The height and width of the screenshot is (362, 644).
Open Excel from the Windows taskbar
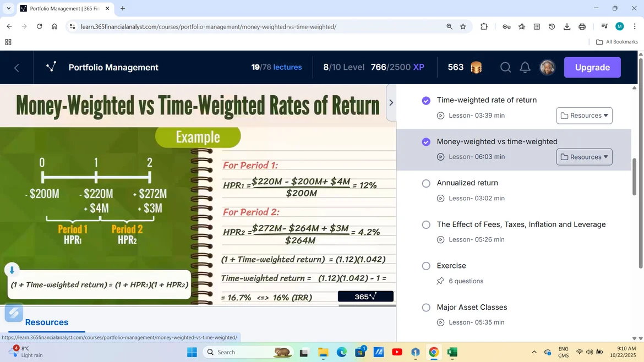click(x=452, y=352)
